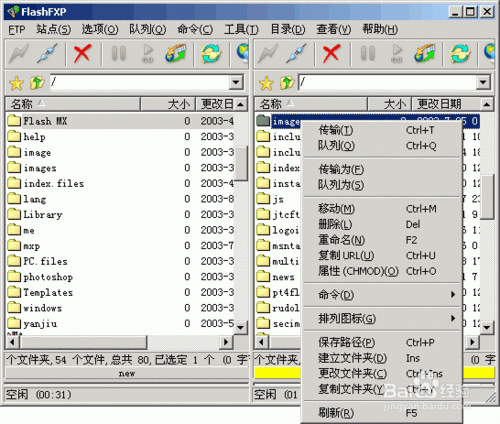
Task: Select the Templates folder in left list
Action: (48, 293)
